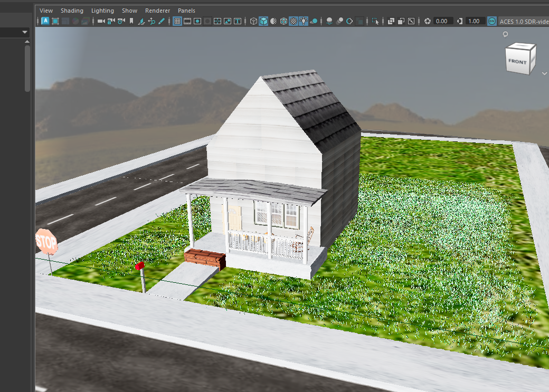Toggle resolution gate display
549x392 pixels.
click(x=196, y=21)
